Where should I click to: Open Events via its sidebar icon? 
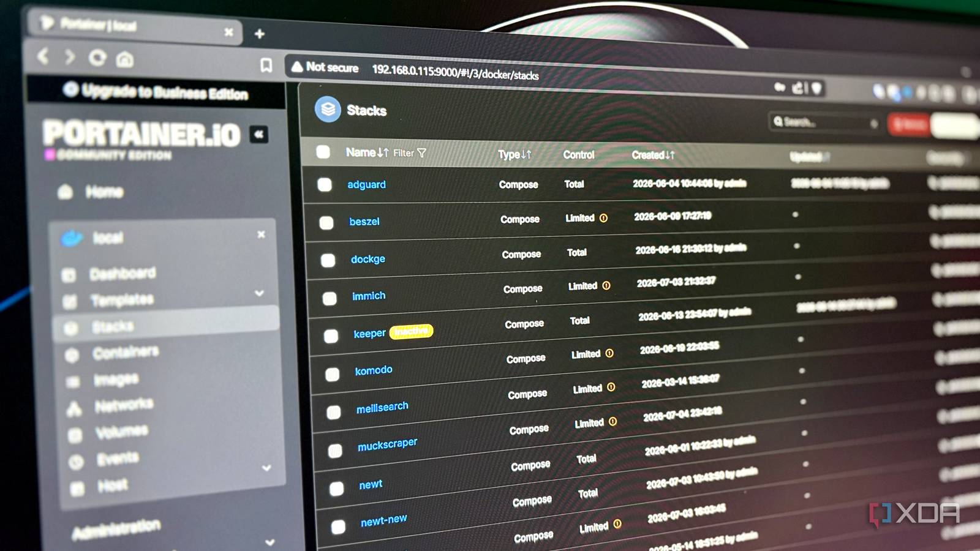point(76,462)
